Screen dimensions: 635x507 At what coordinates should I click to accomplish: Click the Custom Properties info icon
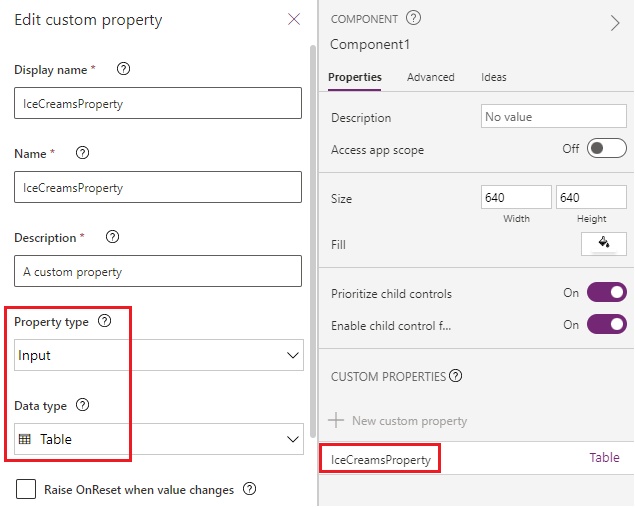tap(456, 376)
